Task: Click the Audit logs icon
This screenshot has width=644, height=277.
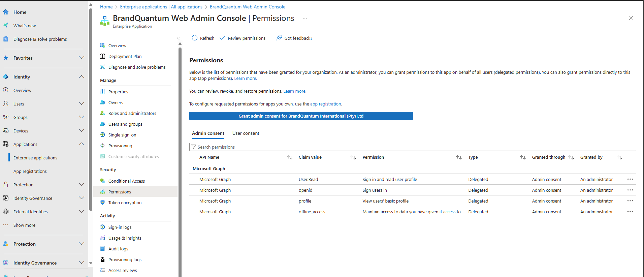Action: 102,249
